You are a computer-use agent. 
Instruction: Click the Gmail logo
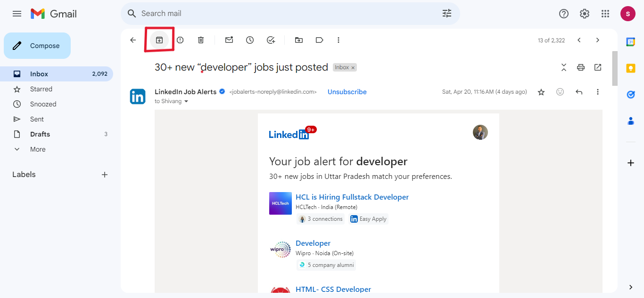54,14
